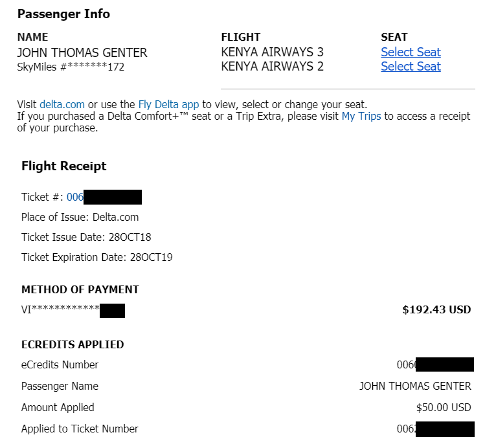Click the METHOD OF PAYMENT heading
The width and height of the screenshot is (496, 448).
(x=80, y=289)
